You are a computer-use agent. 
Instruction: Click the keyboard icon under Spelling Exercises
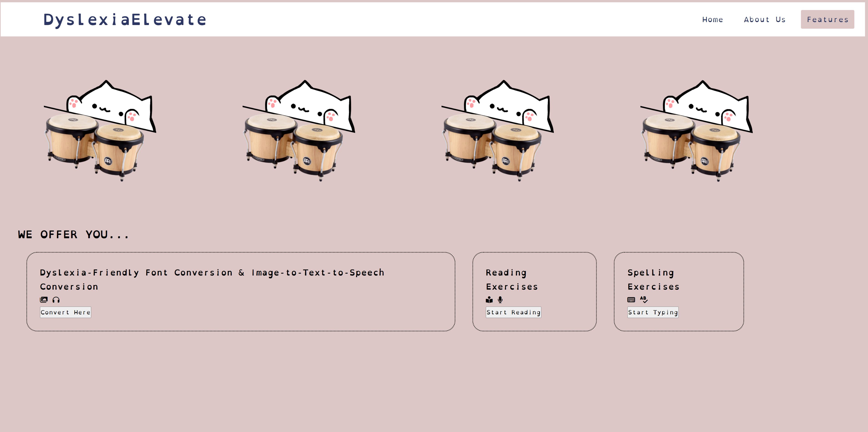pos(631,300)
